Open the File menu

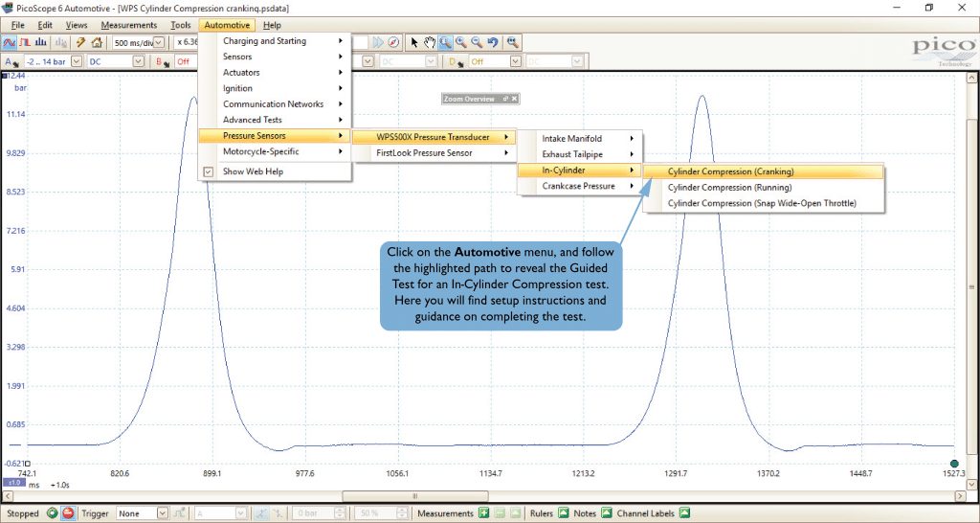(18, 25)
